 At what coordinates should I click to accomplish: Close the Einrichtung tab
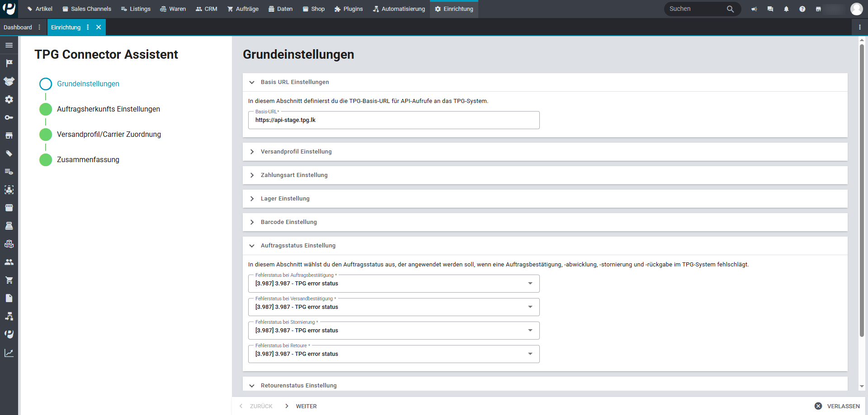click(x=99, y=27)
